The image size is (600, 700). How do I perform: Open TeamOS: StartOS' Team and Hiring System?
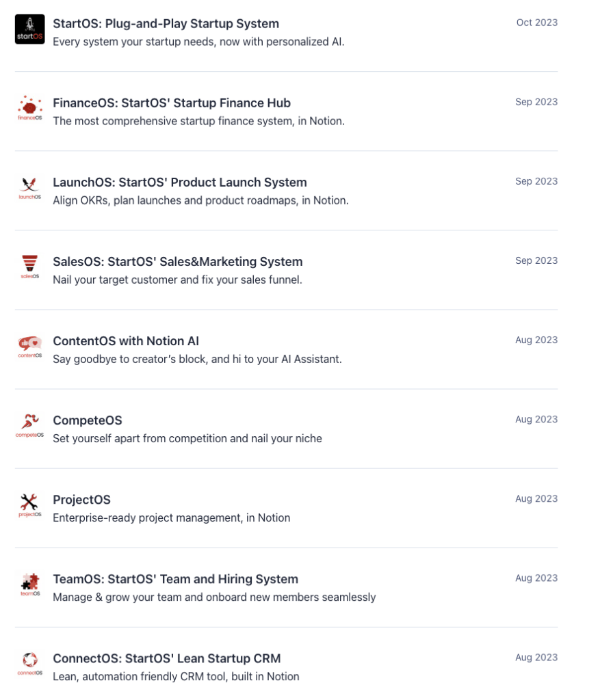pyautogui.click(x=175, y=579)
